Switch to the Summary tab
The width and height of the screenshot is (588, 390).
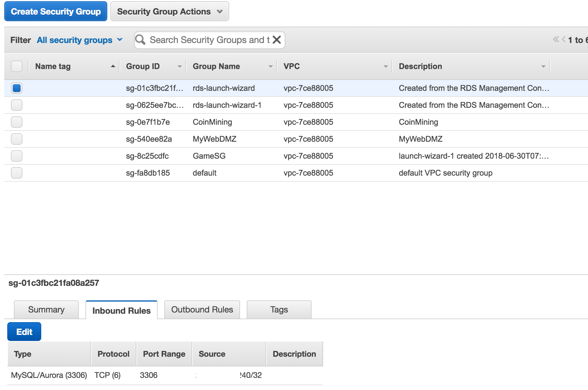click(46, 309)
